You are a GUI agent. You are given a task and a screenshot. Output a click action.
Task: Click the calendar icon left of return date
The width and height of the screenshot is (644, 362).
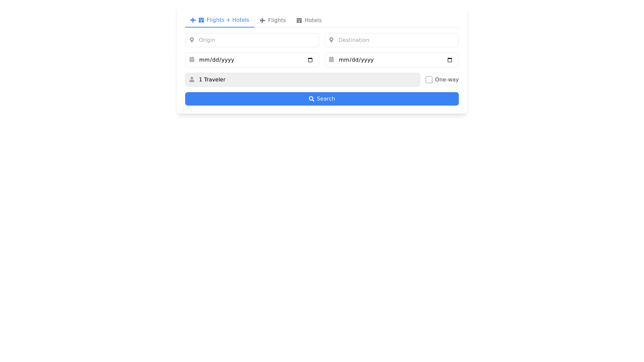(x=331, y=60)
